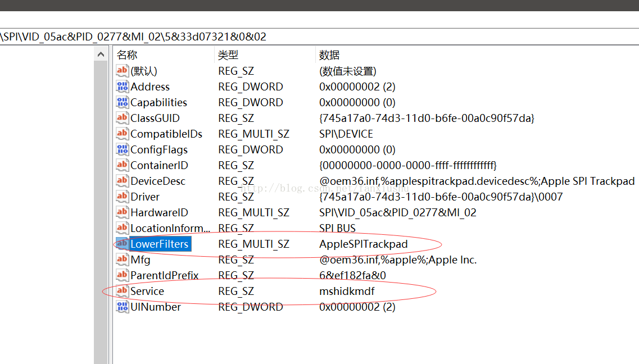
Task: Select the ParentIdPrefix value name
Action: coord(164,276)
